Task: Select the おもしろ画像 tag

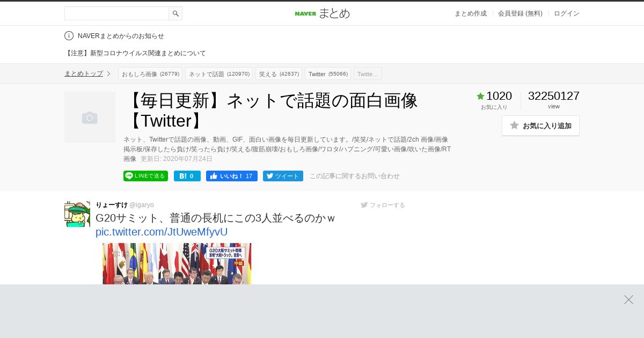Action: [x=150, y=74]
